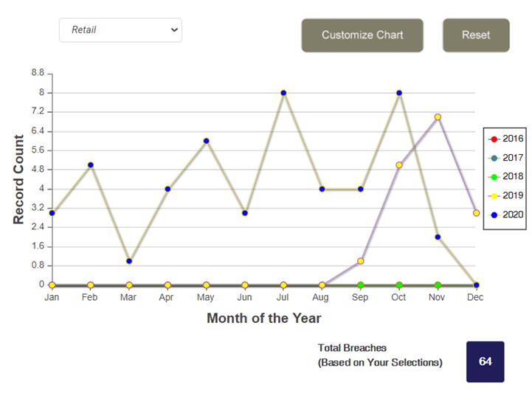This screenshot has width=532, height=404.
Task: Select the 2019 October data point at 5
Action: click(399, 165)
